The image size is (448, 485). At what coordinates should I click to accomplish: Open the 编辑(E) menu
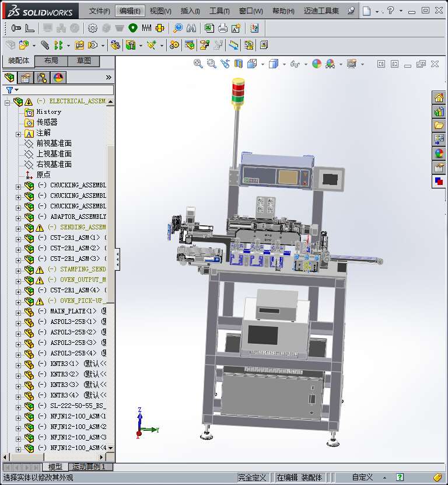(x=130, y=11)
